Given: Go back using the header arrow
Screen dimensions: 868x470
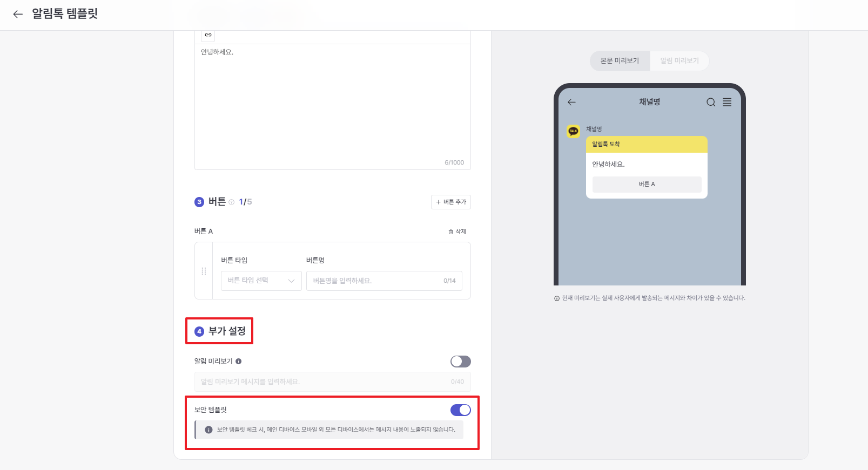Looking at the screenshot, I should (18, 14).
